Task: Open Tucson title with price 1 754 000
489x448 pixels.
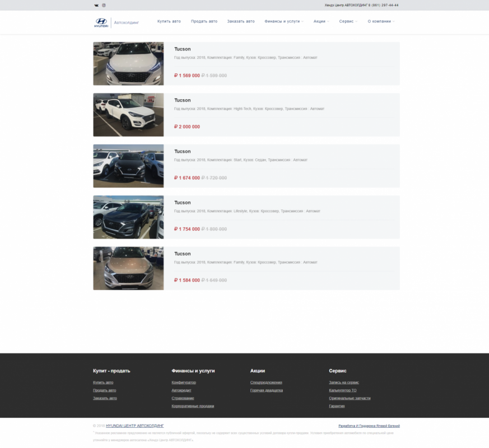Action: pyautogui.click(x=183, y=202)
